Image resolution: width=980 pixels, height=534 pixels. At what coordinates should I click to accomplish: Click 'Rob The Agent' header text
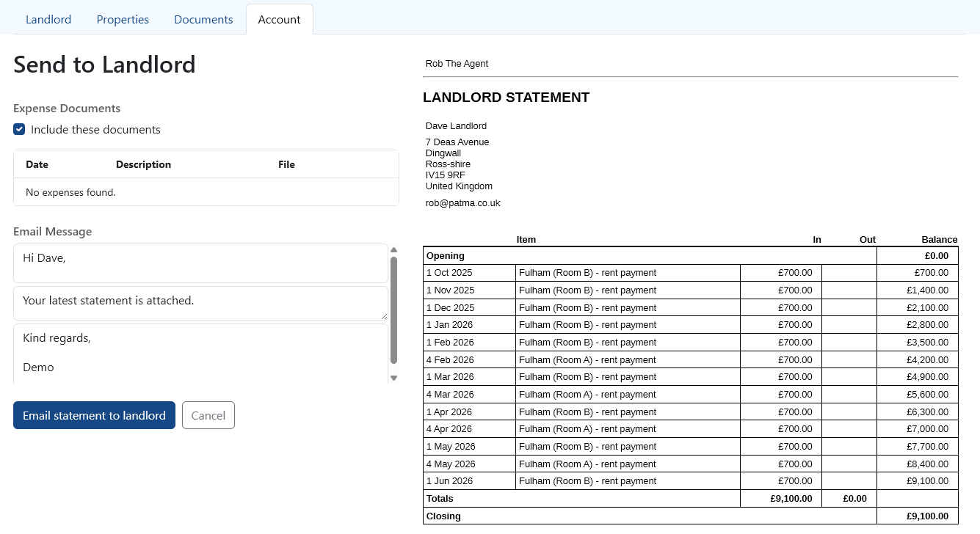click(x=457, y=64)
